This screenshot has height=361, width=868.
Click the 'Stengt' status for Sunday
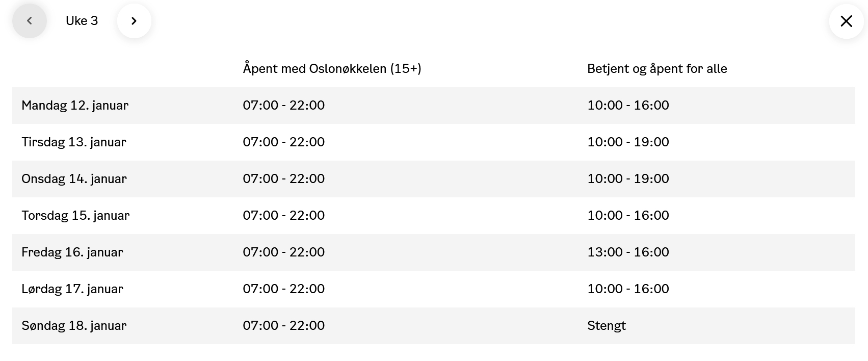pos(606,326)
